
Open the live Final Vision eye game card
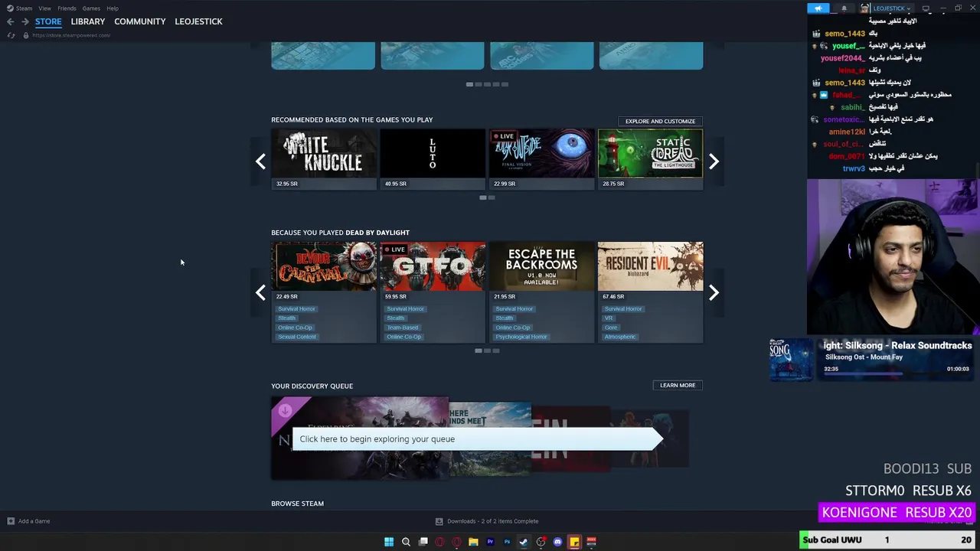click(542, 159)
